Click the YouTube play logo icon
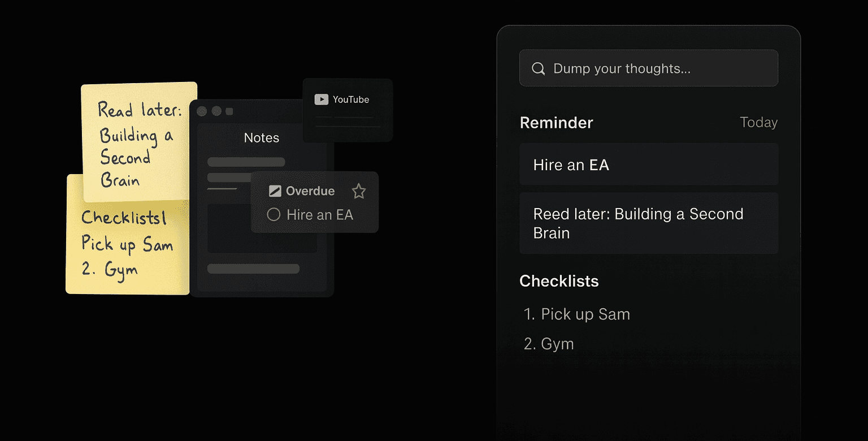Image resolution: width=868 pixels, height=441 pixels. click(321, 100)
